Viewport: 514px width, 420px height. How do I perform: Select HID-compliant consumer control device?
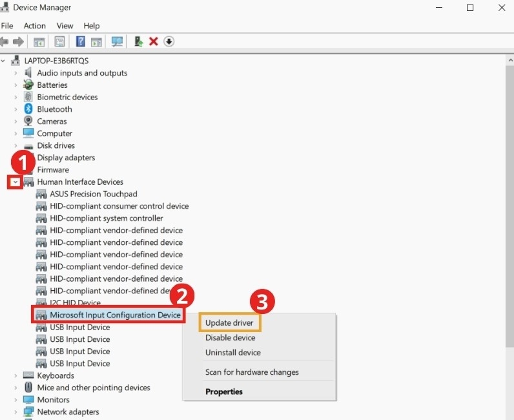tap(119, 206)
